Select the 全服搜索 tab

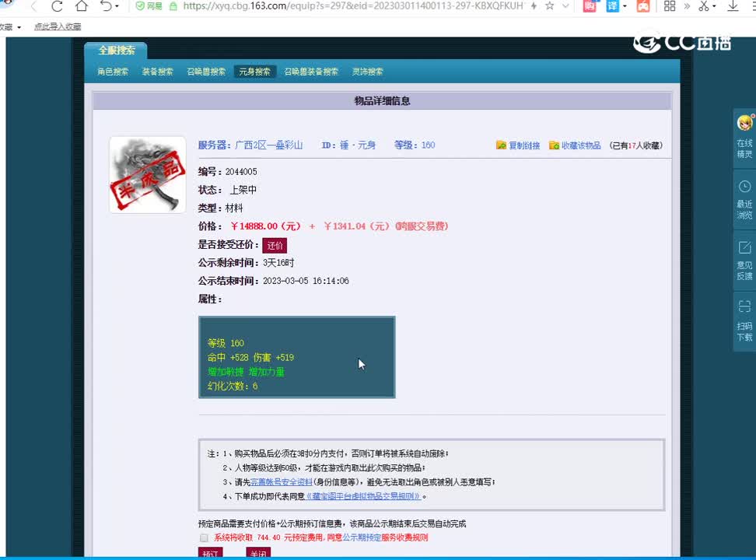click(x=116, y=50)
